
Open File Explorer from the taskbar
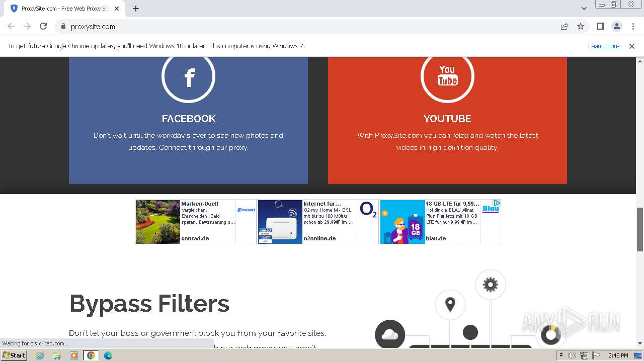coord(57,355)
